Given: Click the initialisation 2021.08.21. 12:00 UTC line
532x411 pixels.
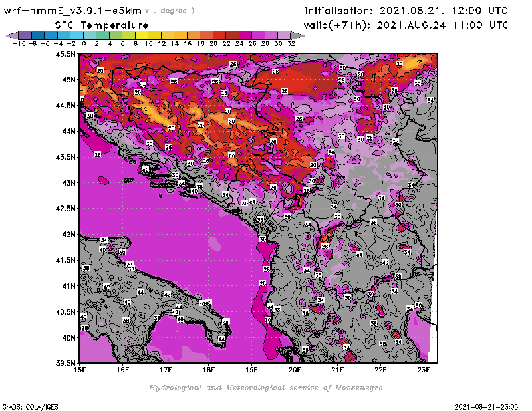Looking at the screenshot, I should pyautogui.click(x=406, y=11).
